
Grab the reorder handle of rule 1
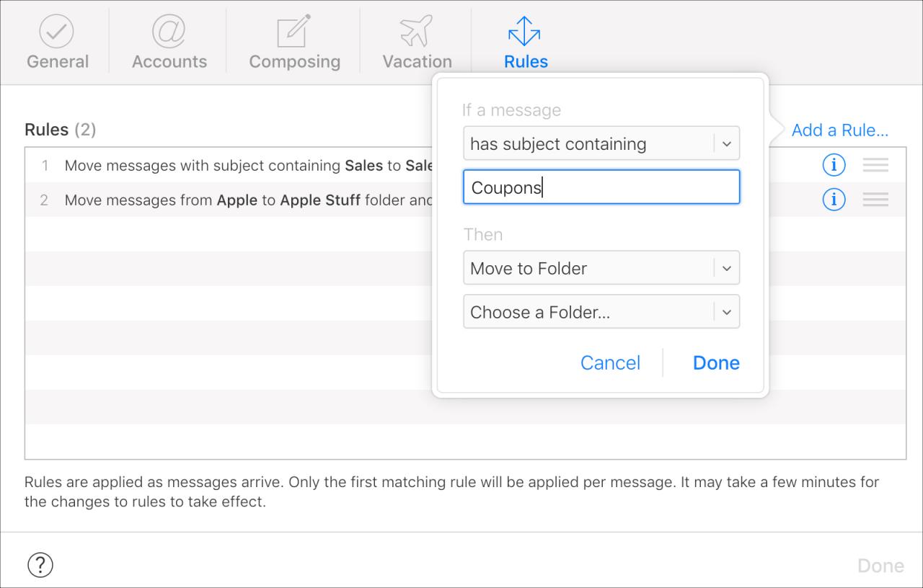(x=875, y=165)
